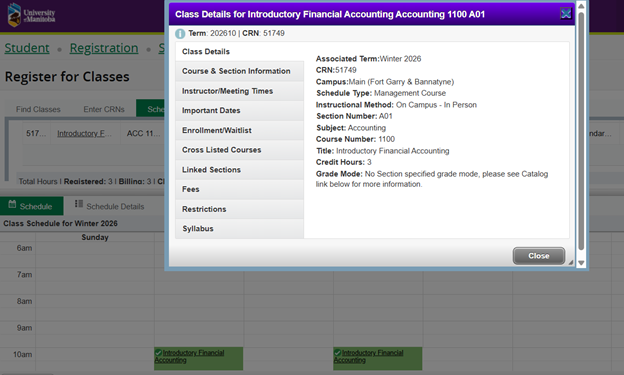Open Introductory F... course link in table

pos(84,134)
